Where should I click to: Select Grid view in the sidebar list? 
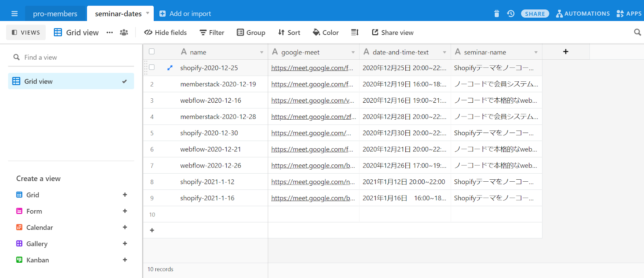click(x=71, y=81)
